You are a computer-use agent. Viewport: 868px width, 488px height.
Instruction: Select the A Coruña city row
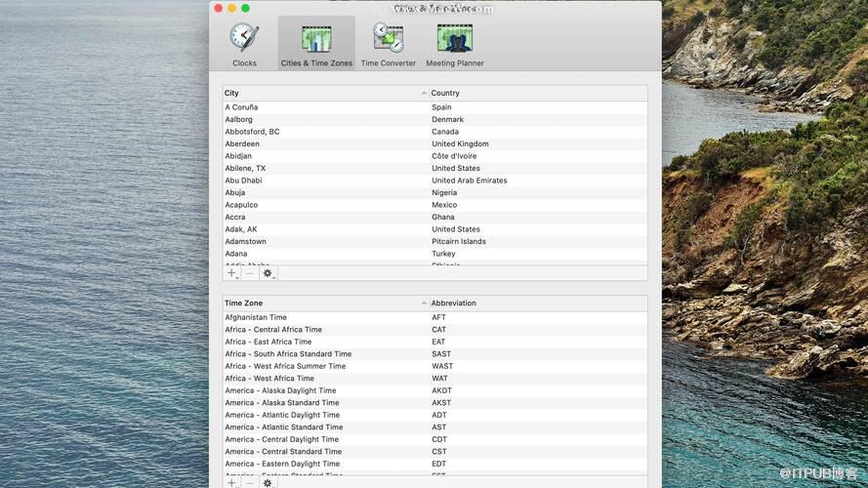pyautogui.click(x=435, y=107)
